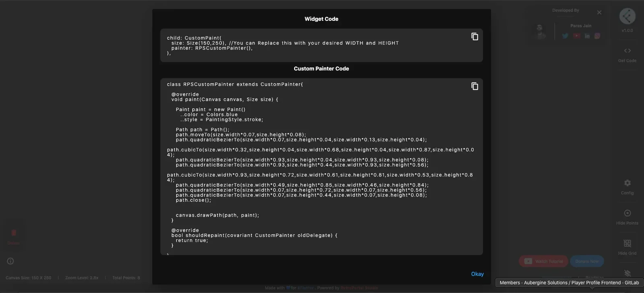Click the line "class RPSCustomPainter extends CustomPainter{"
Image resolution: width=644 pixels, height=293 pixels.
point(235,84)
